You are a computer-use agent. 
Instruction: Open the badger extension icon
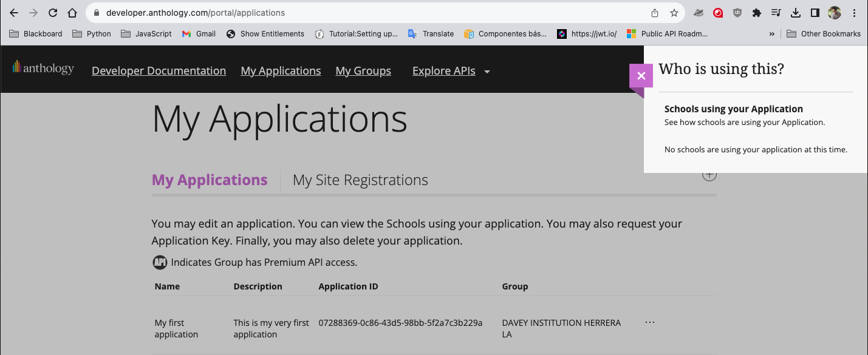click(x=699, y=13)
